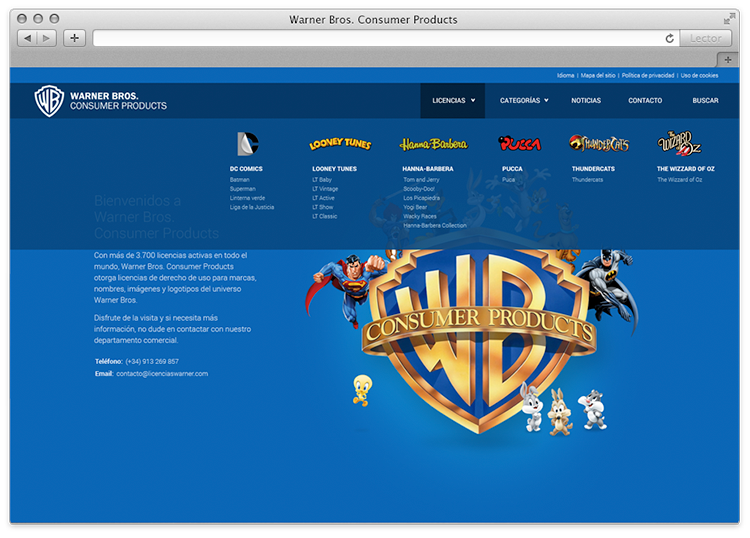Viewport: 750px width, 538px height.
Task: Add bookmark with the plus toolbar button
Action: 75,38
